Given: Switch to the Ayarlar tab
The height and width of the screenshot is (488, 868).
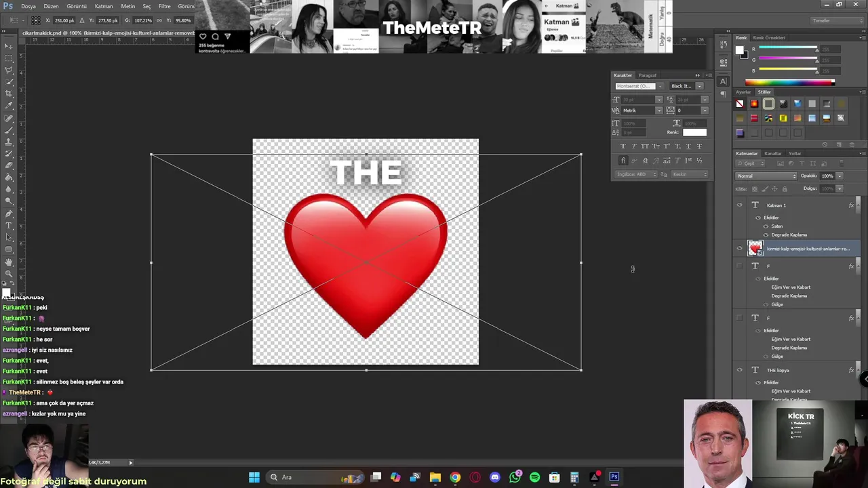Looking at the screenshot, I should 744,92.
